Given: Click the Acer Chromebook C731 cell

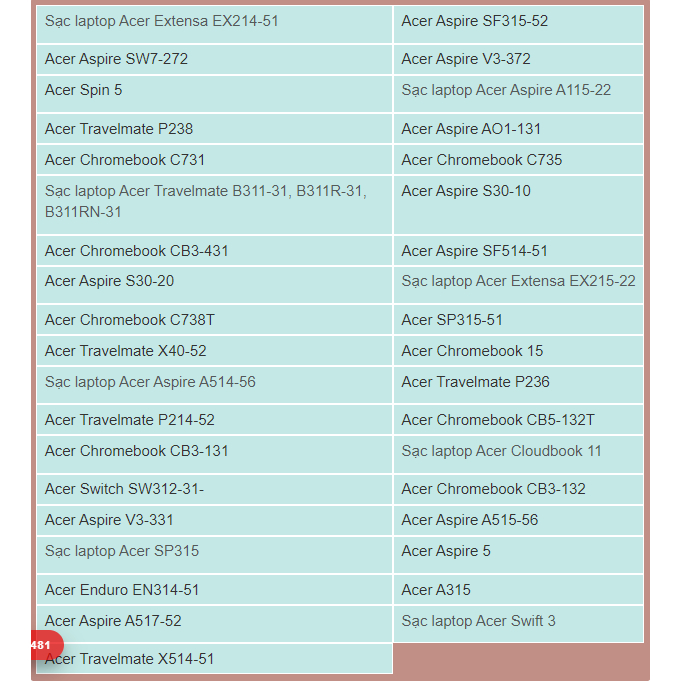Looking at the screenshot, I should [125, 160].
